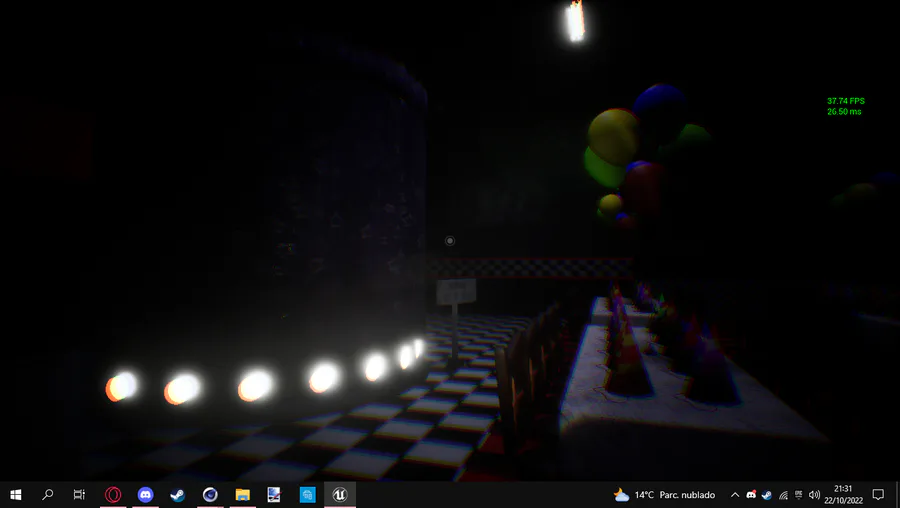Open the Action Center notifications
Image resolution: width=900 pixels, height=508 pixels.
tap(878, 494)
